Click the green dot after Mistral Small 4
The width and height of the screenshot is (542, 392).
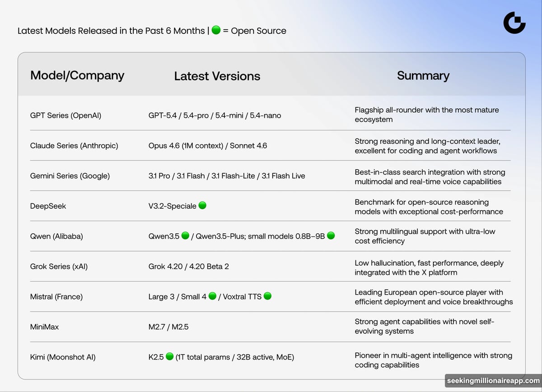click(212, 296)
